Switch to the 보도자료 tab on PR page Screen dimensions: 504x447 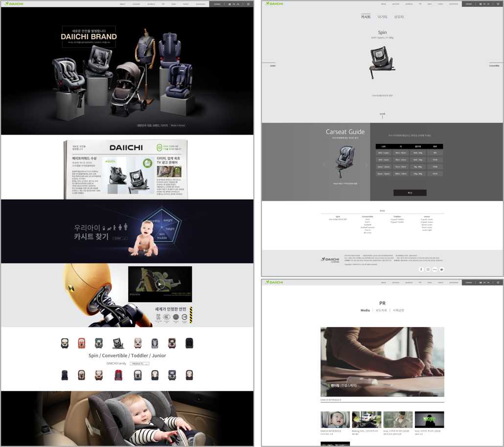[x=381, y=310]
